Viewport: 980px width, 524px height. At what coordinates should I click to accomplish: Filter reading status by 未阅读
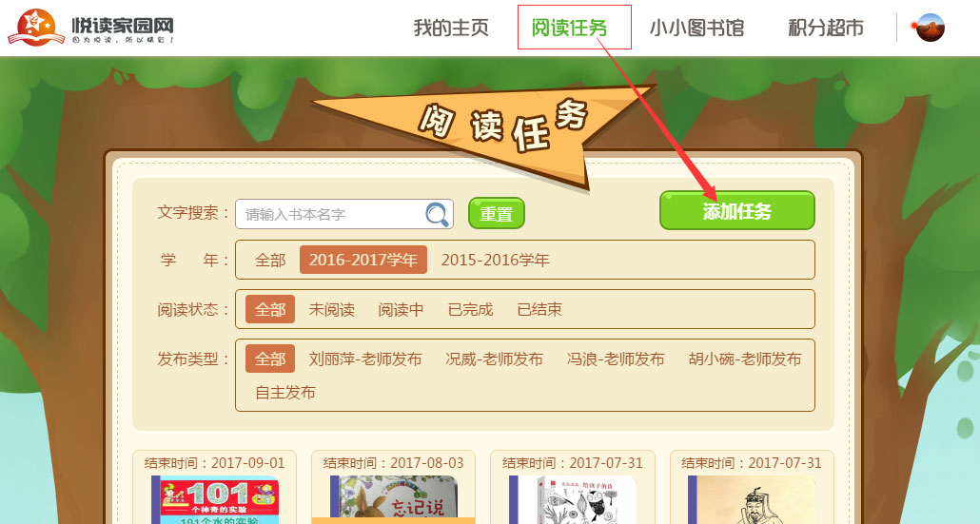click(331, 309)
